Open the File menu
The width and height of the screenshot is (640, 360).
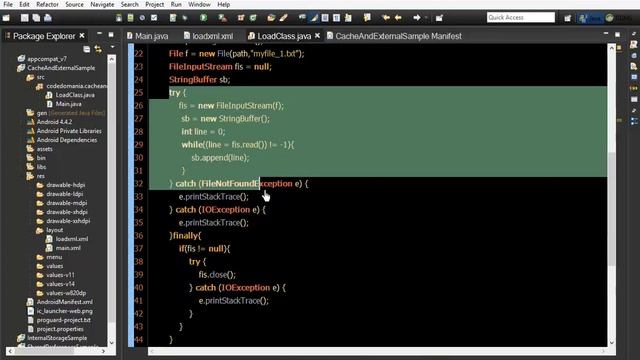point(8,4)
